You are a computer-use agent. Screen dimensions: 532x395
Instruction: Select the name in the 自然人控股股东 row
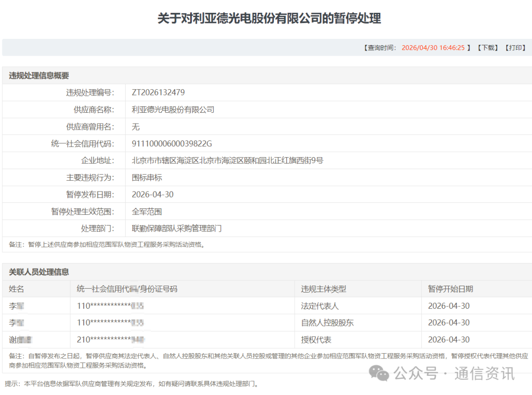tap(16, 323)
